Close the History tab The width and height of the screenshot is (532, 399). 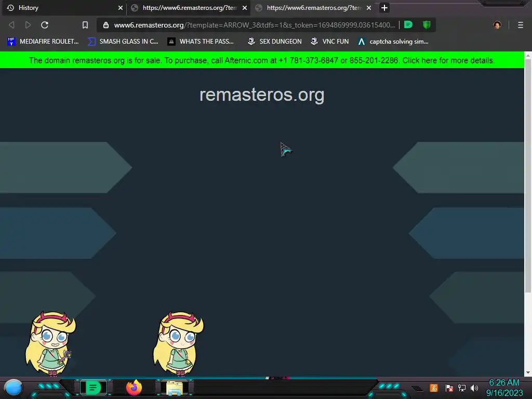(121, 8)
